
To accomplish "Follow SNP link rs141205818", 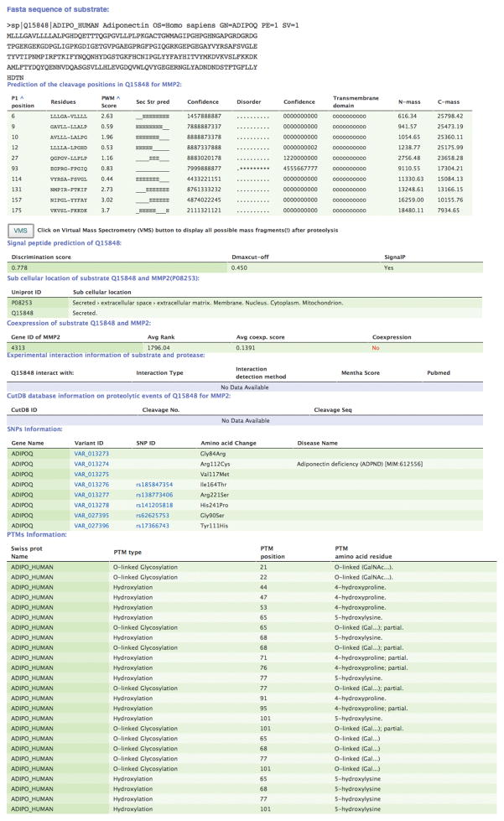I will [153, 506].
